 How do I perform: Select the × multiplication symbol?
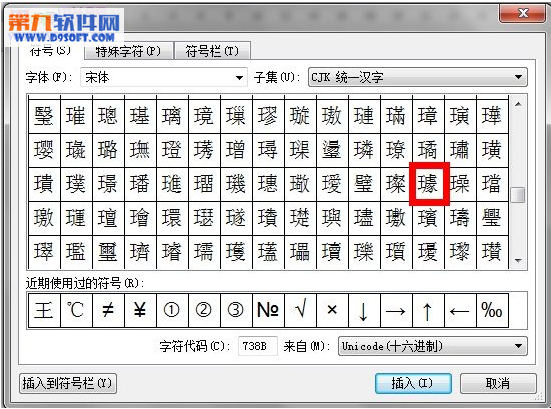[x=332, y=311]
